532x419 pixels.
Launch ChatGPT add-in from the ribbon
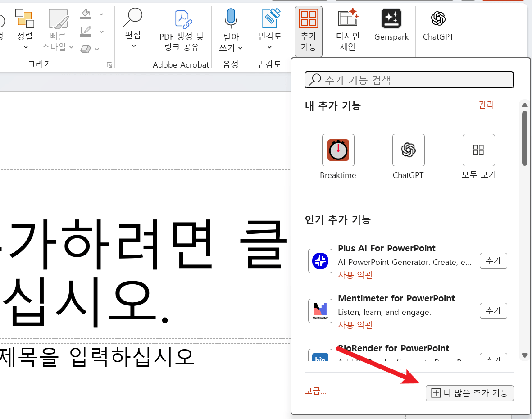coord(438,25)
